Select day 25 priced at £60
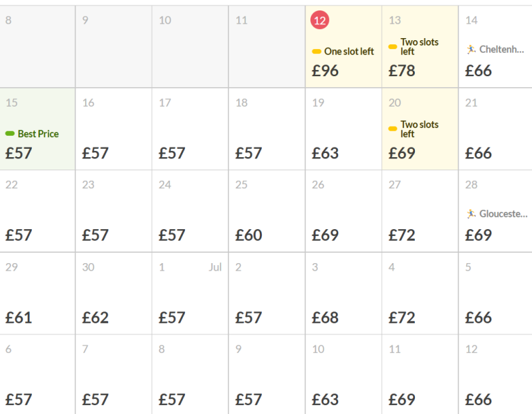532x414 pixels. (267, 211)
